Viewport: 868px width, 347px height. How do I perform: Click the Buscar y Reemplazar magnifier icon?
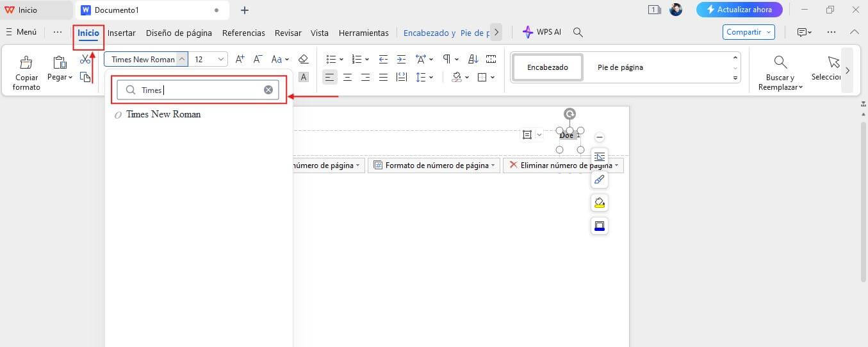780,62
